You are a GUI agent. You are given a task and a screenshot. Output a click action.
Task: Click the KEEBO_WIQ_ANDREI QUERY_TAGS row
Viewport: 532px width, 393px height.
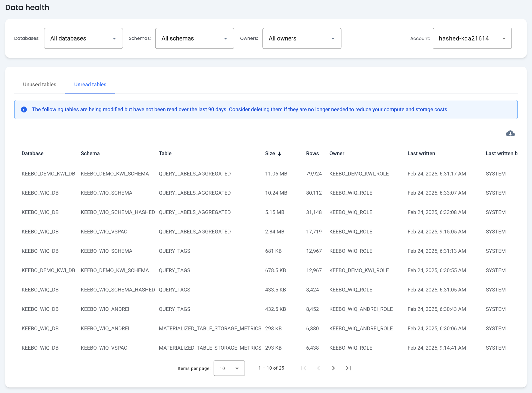[x=174, y=309]
